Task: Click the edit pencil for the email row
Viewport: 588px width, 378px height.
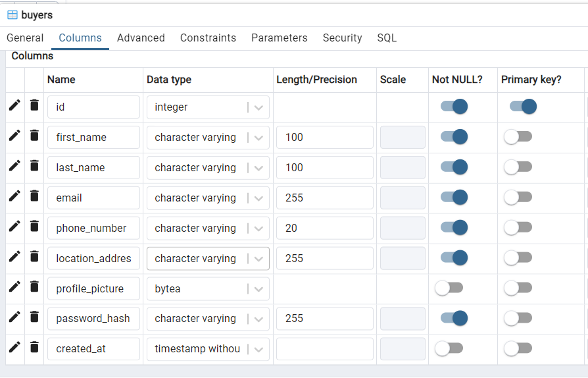Action: point(14,196)
